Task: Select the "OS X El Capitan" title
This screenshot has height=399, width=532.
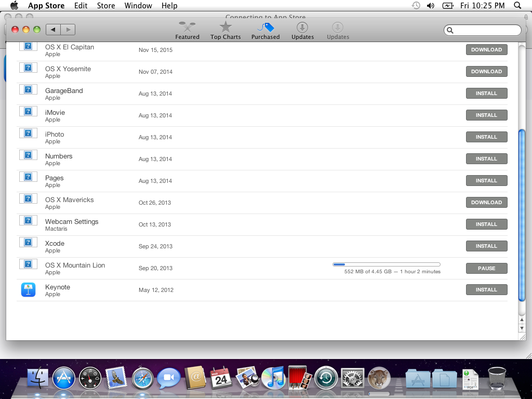Action: tap(70, 47)
